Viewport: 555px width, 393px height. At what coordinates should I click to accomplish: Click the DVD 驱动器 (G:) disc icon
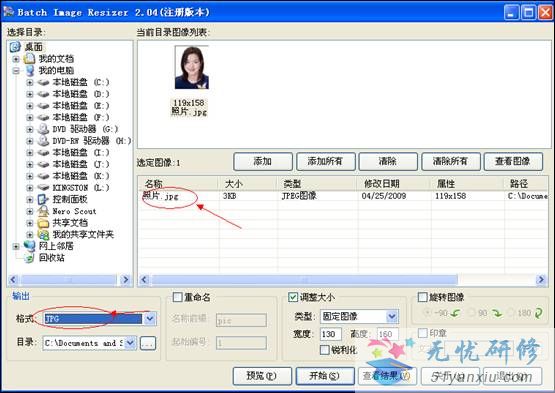[x=43, y=129]
